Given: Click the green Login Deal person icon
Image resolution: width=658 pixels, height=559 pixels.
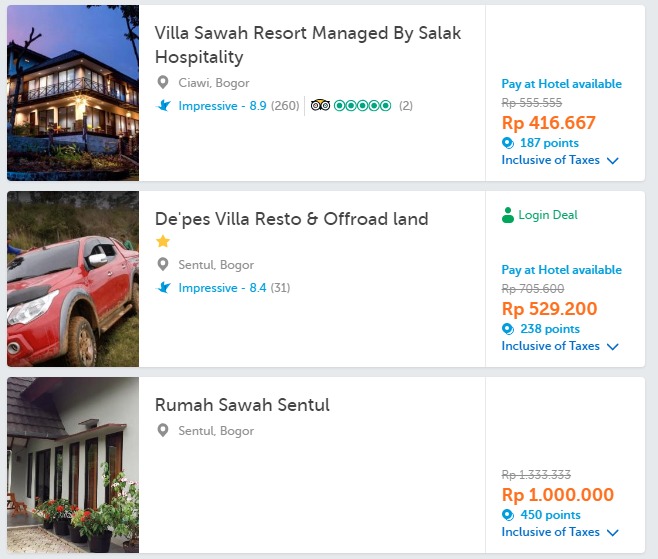Looking at the screenshot, I should coord(508,215).
